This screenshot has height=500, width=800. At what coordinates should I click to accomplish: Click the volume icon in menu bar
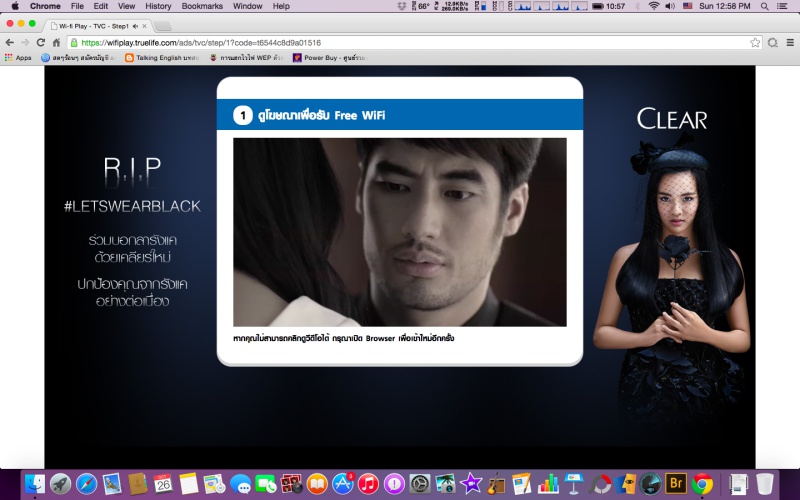coord(670,6)
